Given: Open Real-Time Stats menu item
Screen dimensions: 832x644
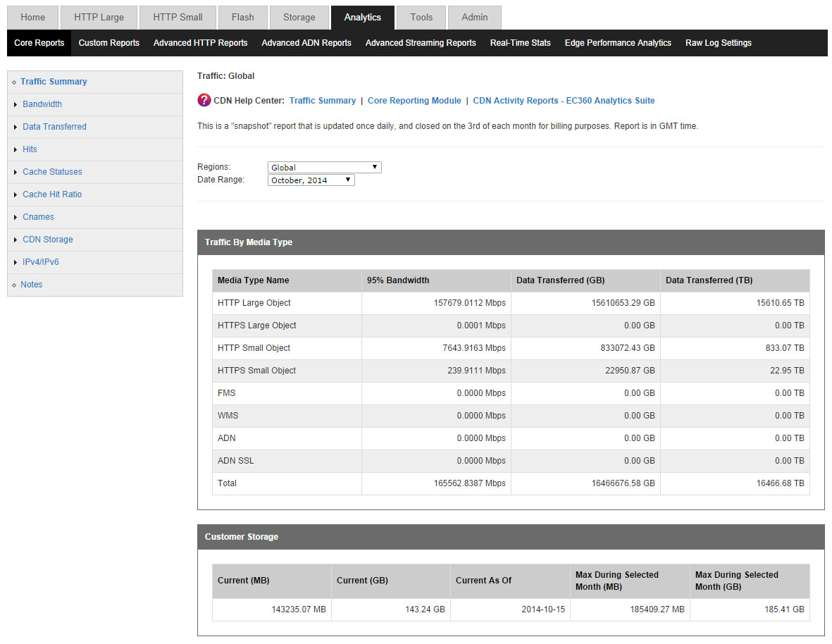Looking at the screenshot, I should [x=520, y=43].
